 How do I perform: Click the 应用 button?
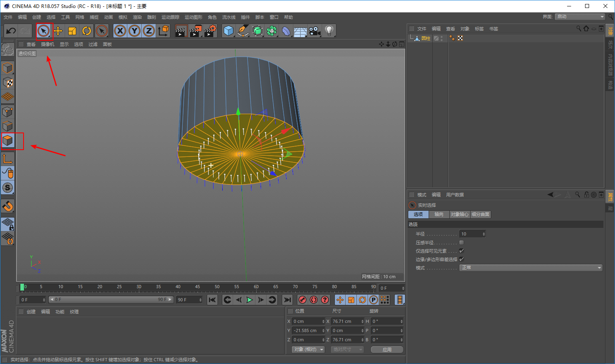(x=387, y=349)
